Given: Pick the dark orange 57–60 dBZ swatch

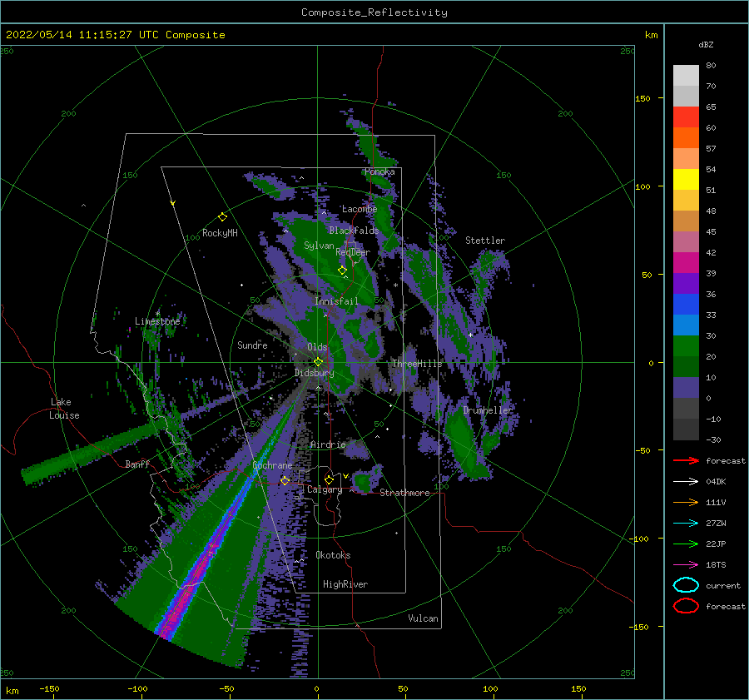Looking at the screenshot, I should [686, 137].
